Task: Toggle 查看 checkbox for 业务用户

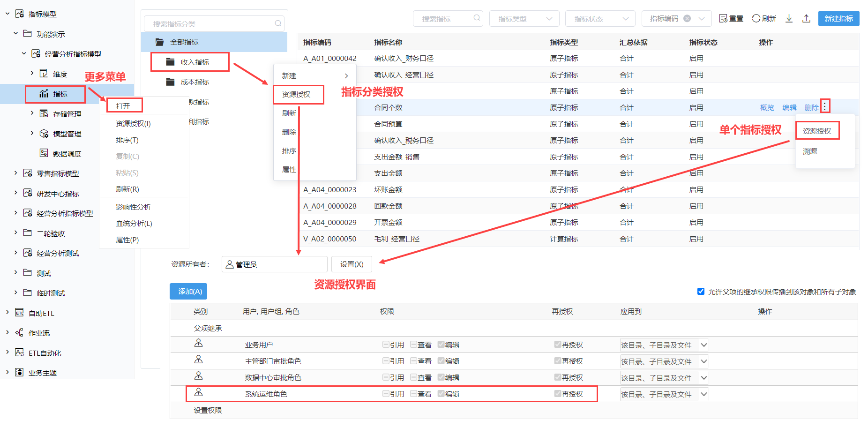Action: pyautogui.click(x=413, y=345)
